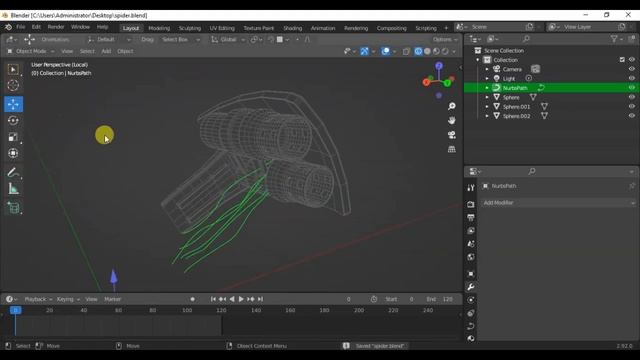Toggle Collection exclude checkbox
640x360 pixels.
click(622, 60)
